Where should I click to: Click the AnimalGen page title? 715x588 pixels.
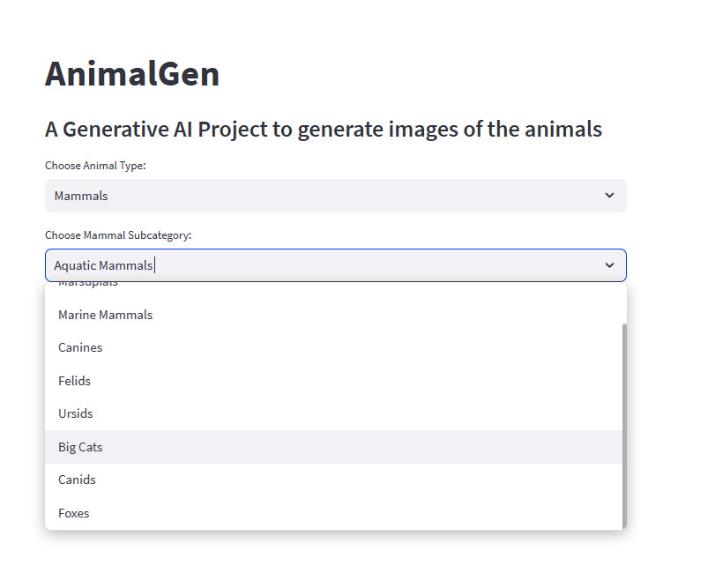click(132, 74)
